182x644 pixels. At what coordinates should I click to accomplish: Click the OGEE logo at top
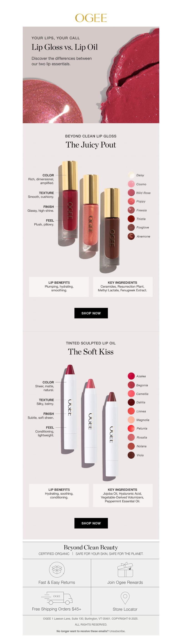91,18
